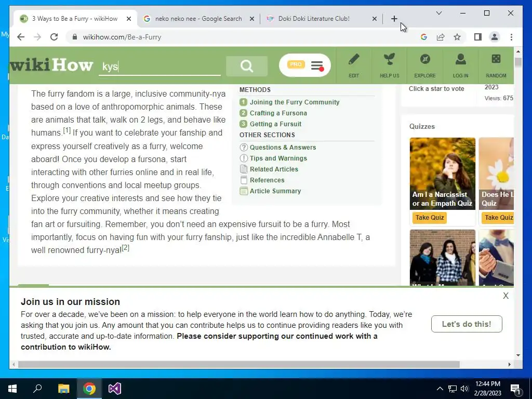Screen dimensions: 532x399
Task: Open the Chrome side panel icon
Action: click(478, 37)
